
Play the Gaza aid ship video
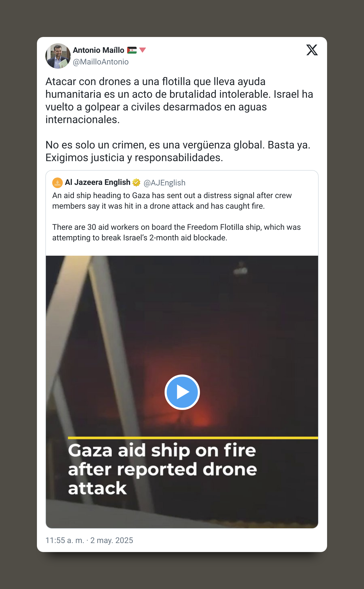(x=182, y=392)
